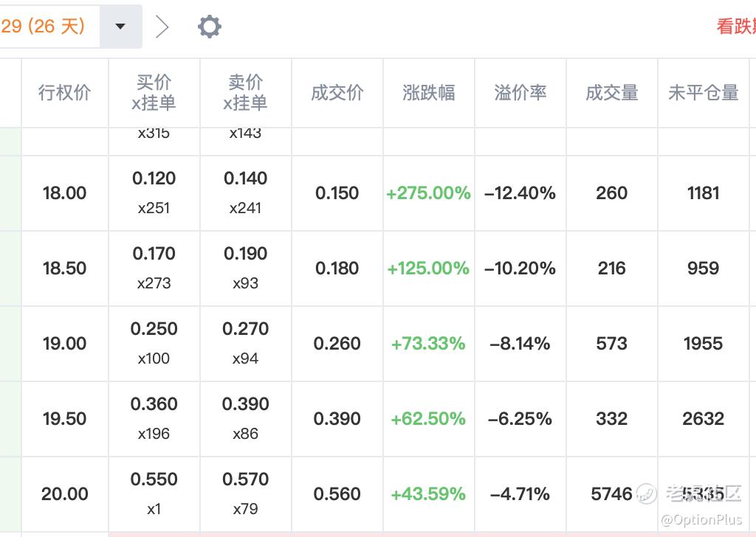Viewport: 756px width, 537px height.
Task: Click the 涨跌幅 column header
Action: 429,93
